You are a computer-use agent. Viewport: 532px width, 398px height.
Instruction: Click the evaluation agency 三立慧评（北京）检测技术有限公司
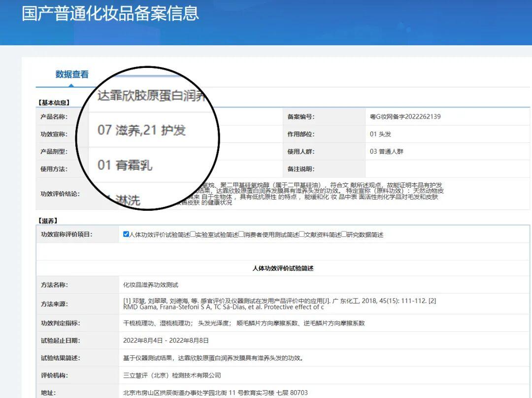click(x=172, y=375)
